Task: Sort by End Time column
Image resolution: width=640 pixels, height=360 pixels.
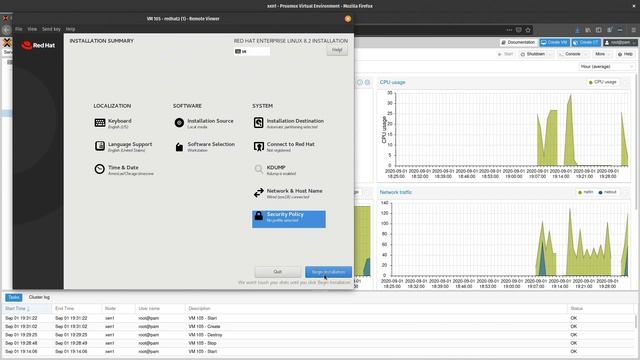Action: [77, 309]
